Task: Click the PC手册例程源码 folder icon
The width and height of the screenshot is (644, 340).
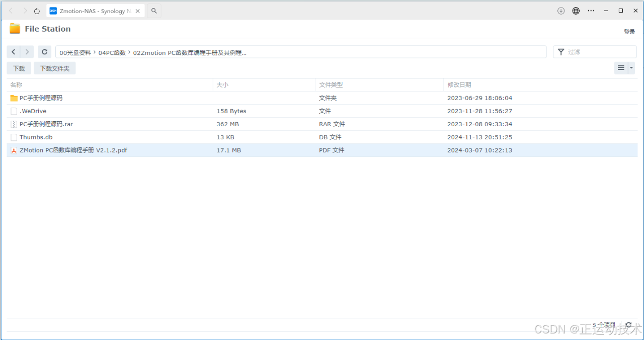Action: pos(14,98)
